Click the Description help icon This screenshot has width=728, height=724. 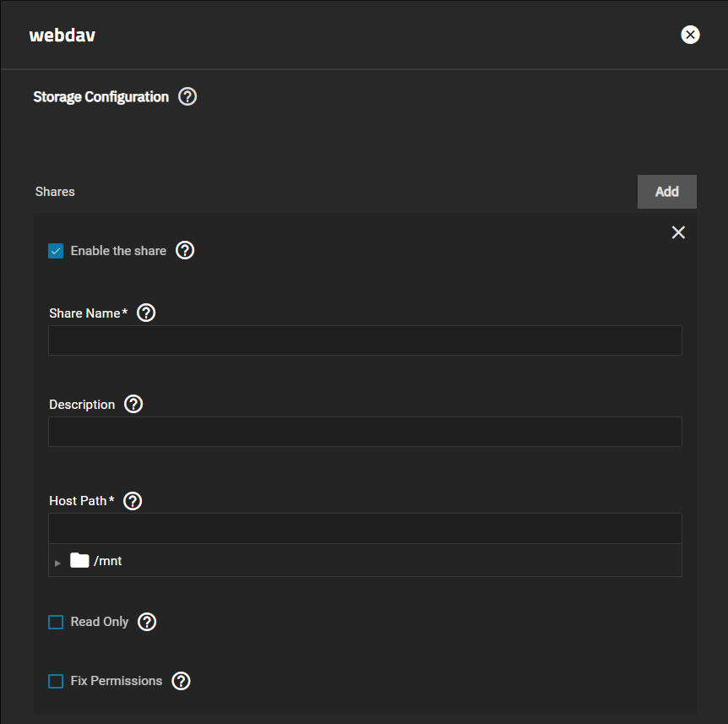coord(133,404)
